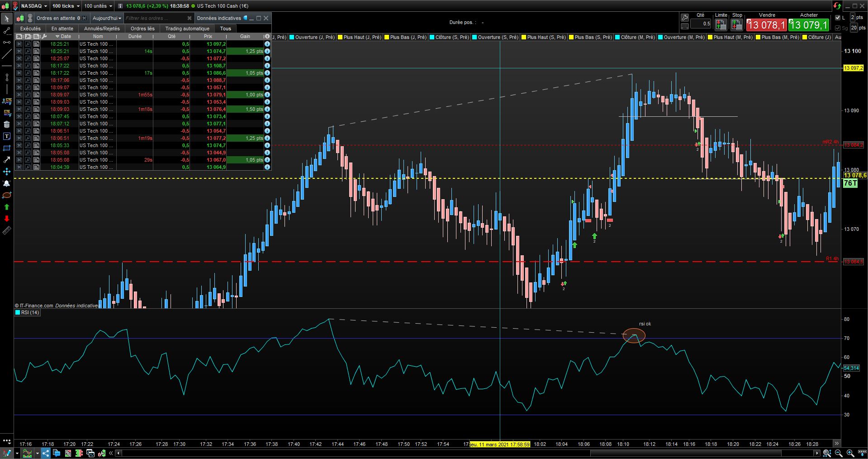Zoom in on the chart time axis
This screenshot has height=459, width=868.
pos(850,453)
